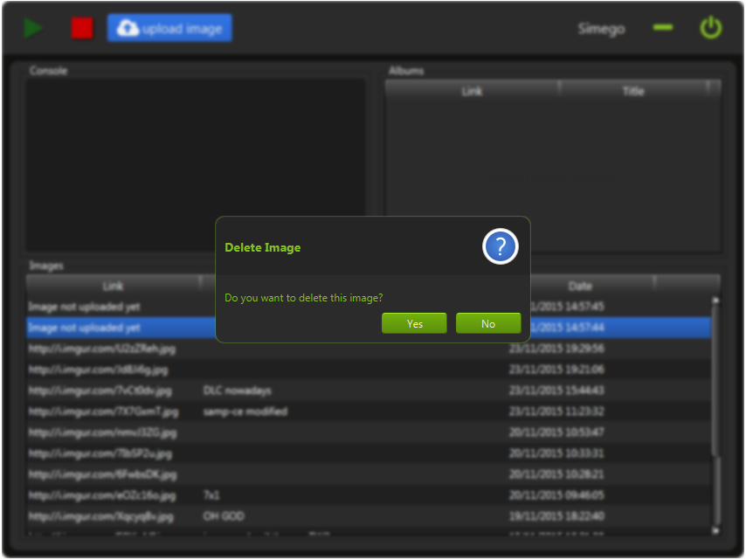Click the cloud upload image button
The height and width of the screenshot is (560, 746).
coord(169,28)
